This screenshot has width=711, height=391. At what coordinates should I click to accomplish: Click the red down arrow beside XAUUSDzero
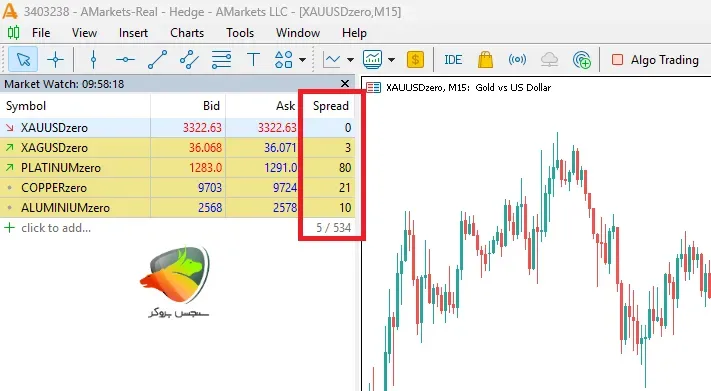point(10,127)
